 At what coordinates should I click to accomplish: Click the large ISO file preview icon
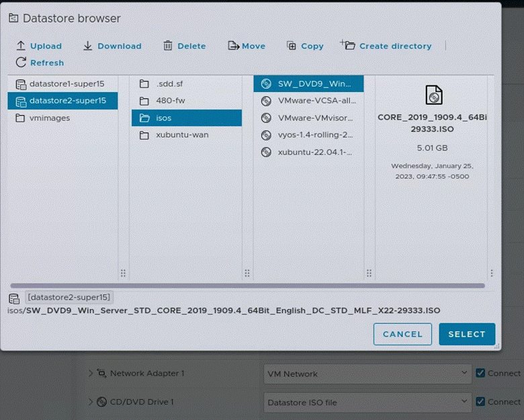click(x=434, y=95)
